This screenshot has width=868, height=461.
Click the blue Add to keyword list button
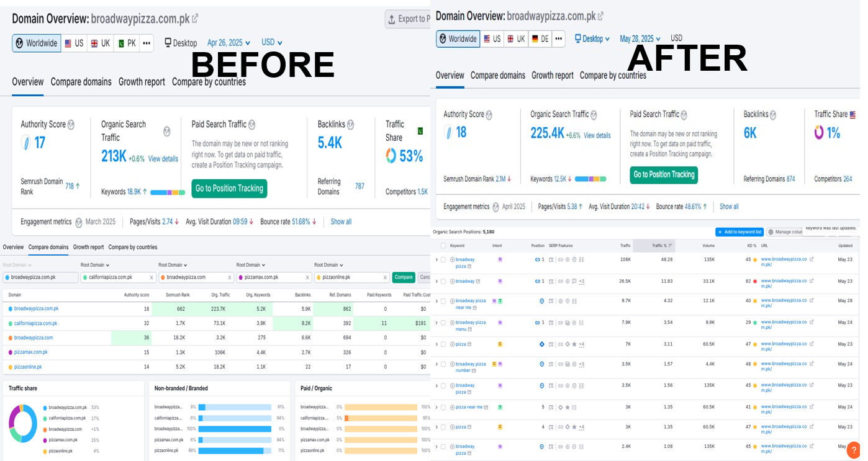[x=739, y=232]
